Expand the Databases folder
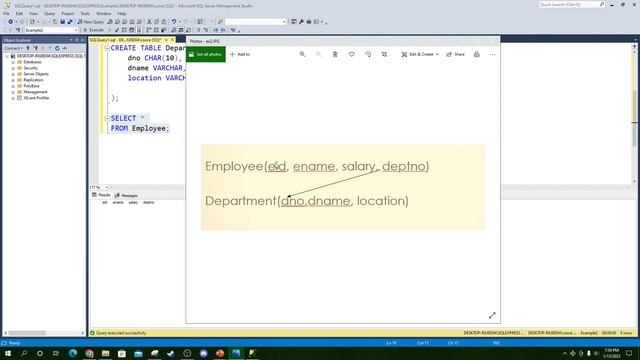Screen dimensions: 640x360 [x=13, y=62]
